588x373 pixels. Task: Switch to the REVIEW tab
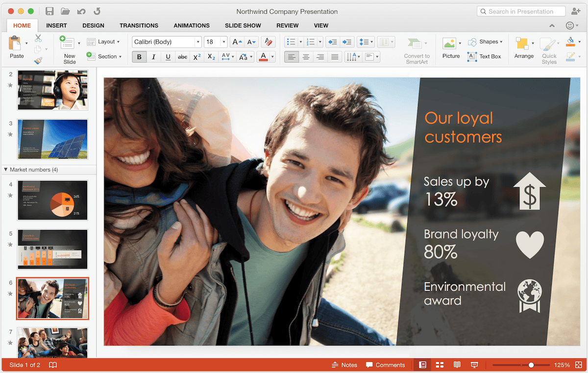pyautogui.click(x=287, y=25)
